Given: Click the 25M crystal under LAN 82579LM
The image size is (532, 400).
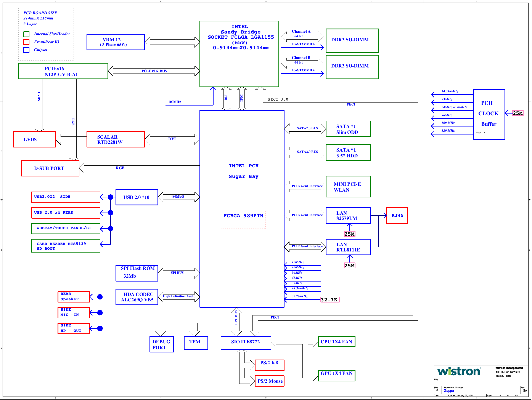Looking at the screenshot, I should pyautogui.click(x=349, y=234).
